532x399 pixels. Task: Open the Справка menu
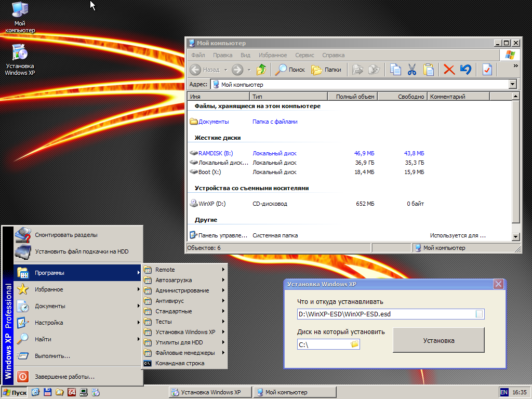point(333,55)
